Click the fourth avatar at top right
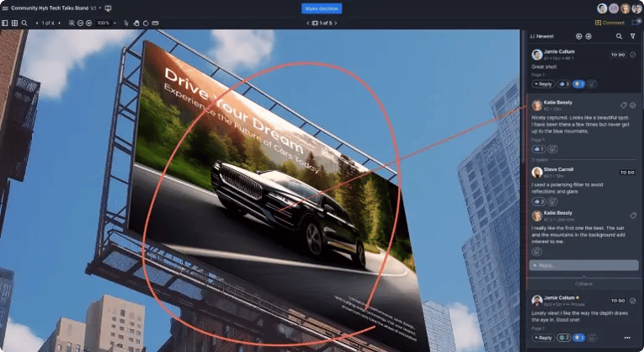The height and width of the screenshot is (352, 644). (636, 8)
